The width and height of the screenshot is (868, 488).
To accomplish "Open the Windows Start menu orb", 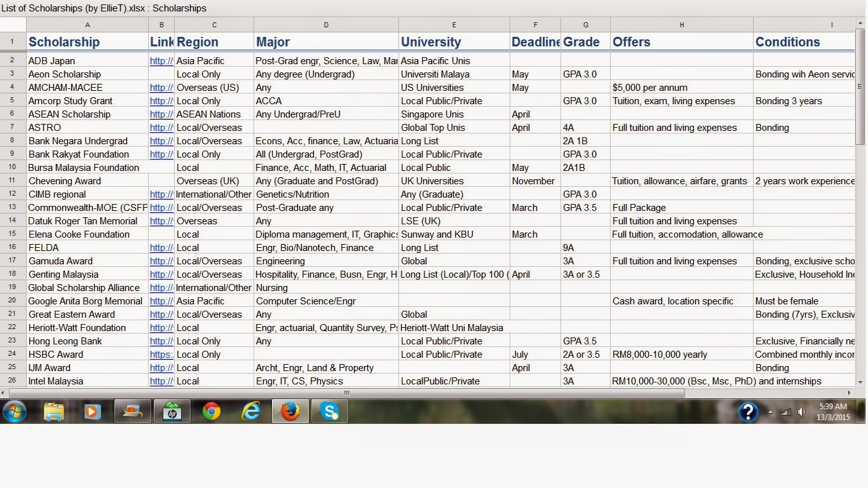I will (x=14, y=412).
